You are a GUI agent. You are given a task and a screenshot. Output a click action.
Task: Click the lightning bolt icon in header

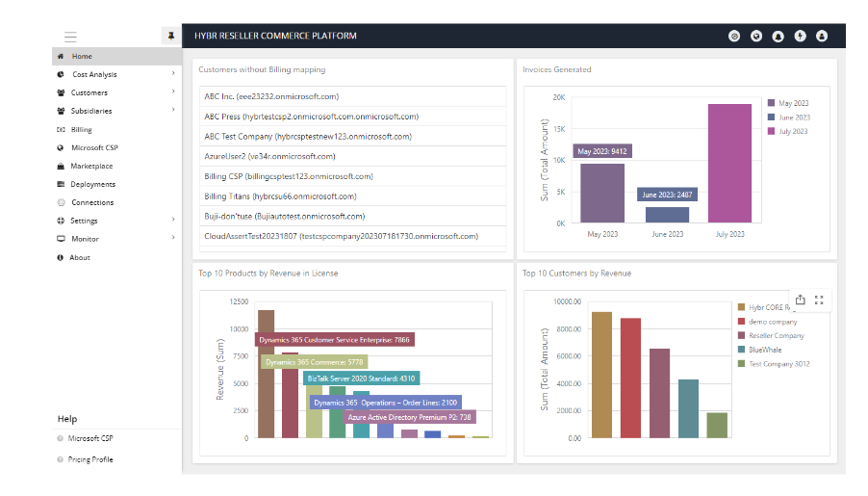pos(800,36)
